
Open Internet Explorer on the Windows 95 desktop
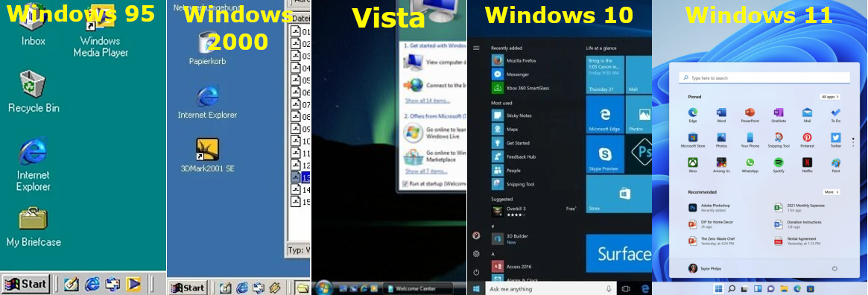coord(34,165)
